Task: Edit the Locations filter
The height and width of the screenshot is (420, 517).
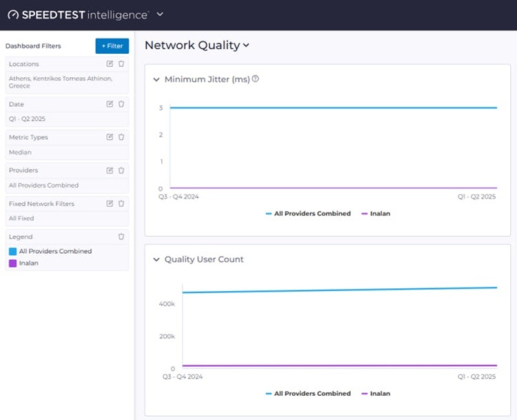Action: (x=110, y=64)
